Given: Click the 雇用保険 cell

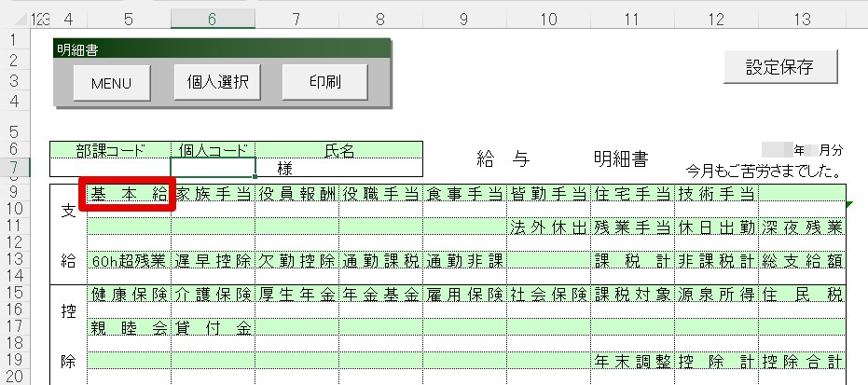Looking at the screenshot, I should [x=464, y=295].
